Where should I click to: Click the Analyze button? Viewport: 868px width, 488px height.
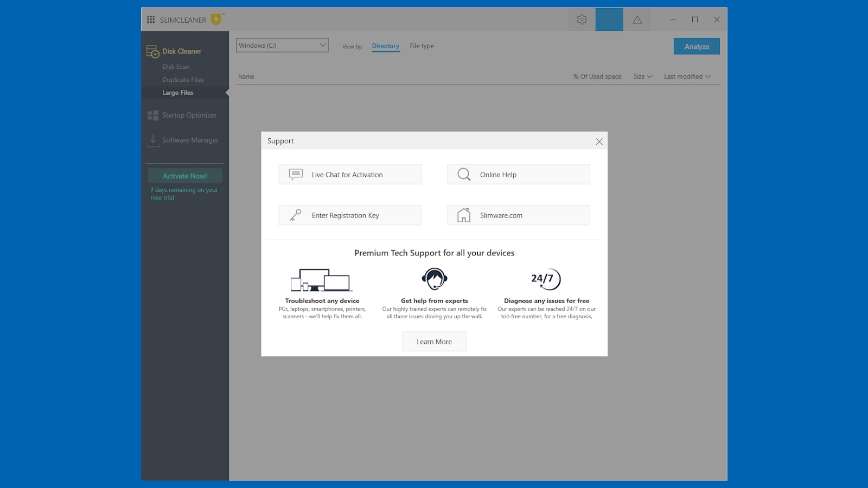tap(697, 47)
